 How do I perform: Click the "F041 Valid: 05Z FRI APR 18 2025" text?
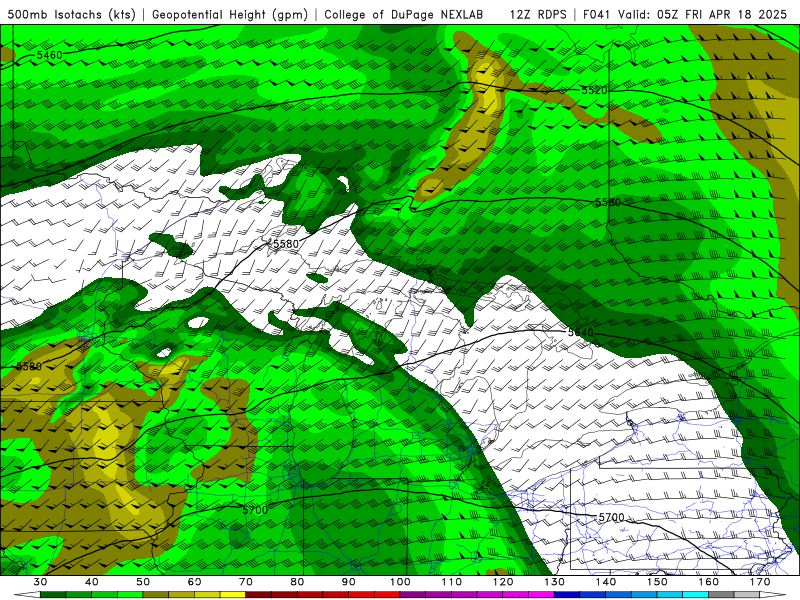tap(685, 14)
